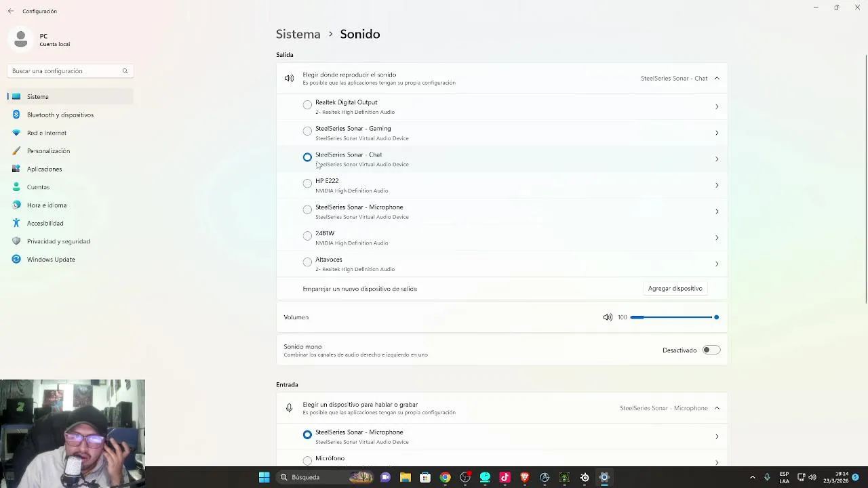Image resolution: width=868 pixels, height=488 pixels.
Task: Click the PC account avatar icon
Action: click(21, 39)
